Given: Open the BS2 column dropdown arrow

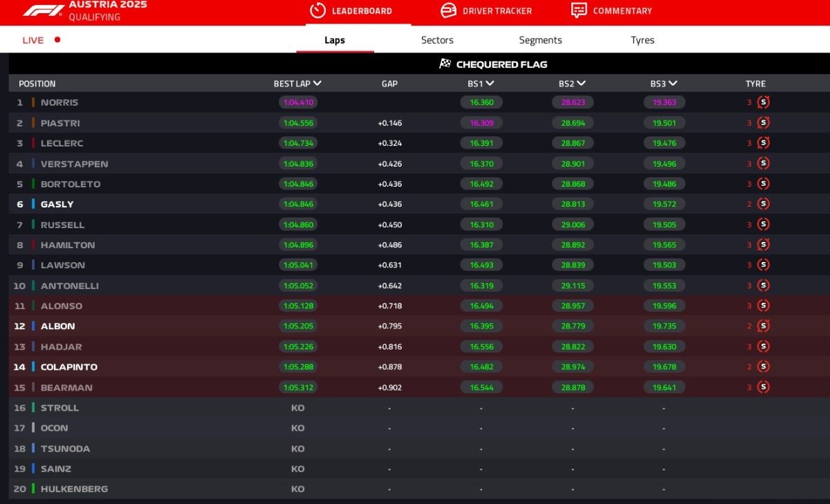Looking at the screenshot, I should [581, 84].
